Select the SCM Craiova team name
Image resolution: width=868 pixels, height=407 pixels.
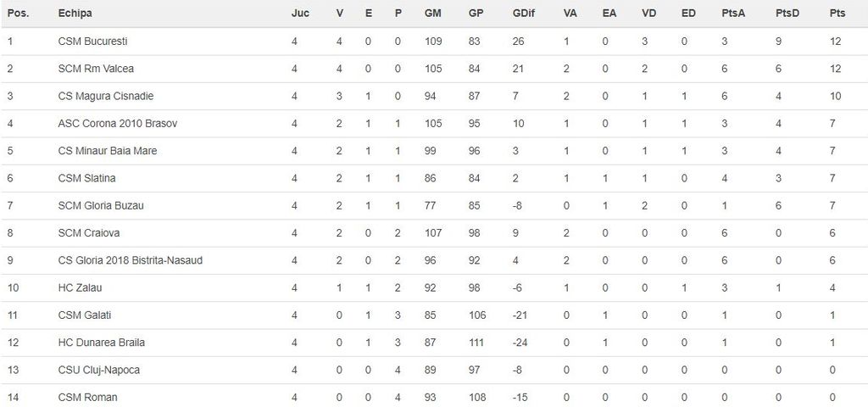tap(90, 233)
